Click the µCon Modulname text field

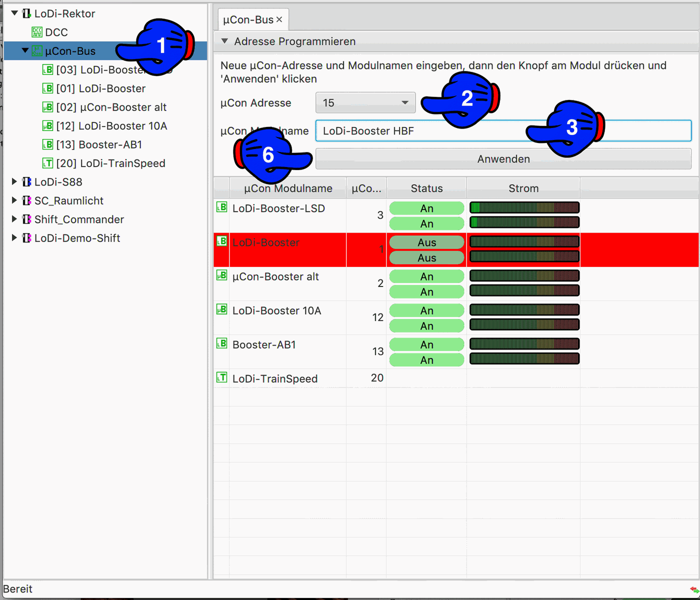(x=503, y=130)
